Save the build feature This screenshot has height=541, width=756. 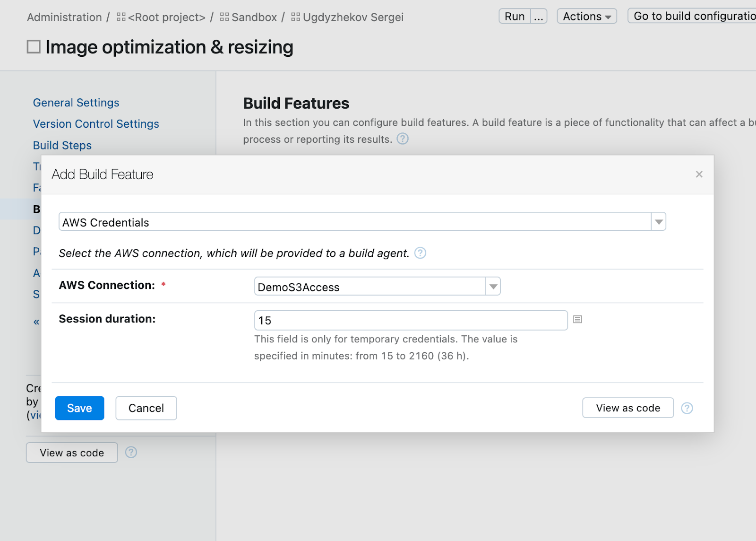[79, 408]
